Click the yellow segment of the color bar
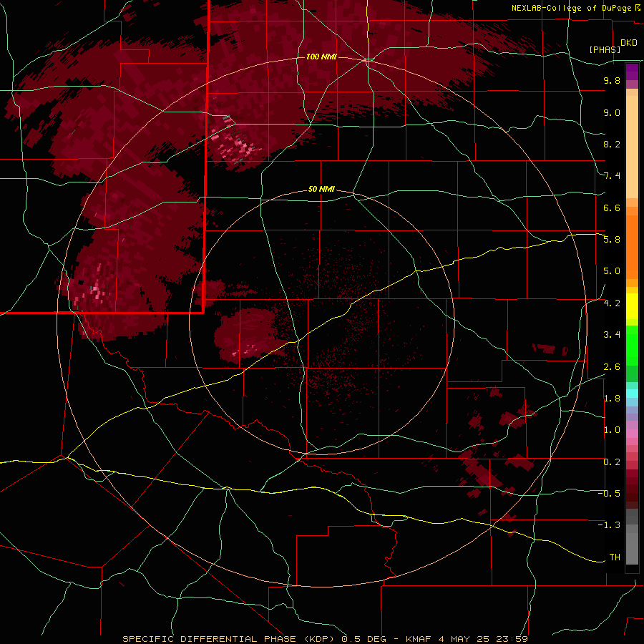644x644 pixels. point(632,306)
